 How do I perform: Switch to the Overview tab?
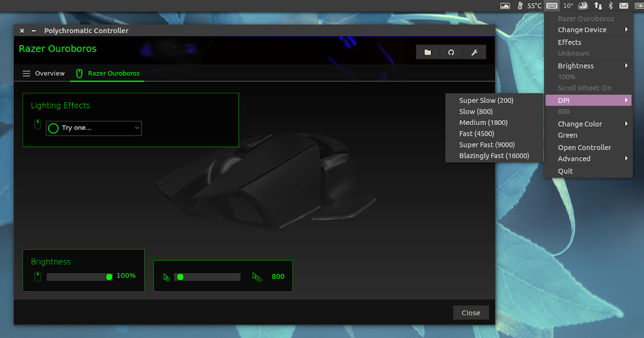[49, 73]
